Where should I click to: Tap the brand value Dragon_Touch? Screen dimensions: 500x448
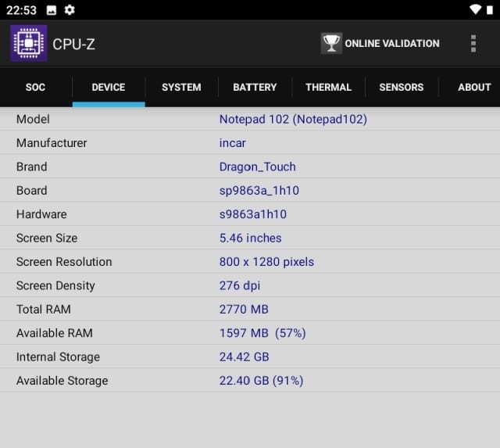(257, 167)
